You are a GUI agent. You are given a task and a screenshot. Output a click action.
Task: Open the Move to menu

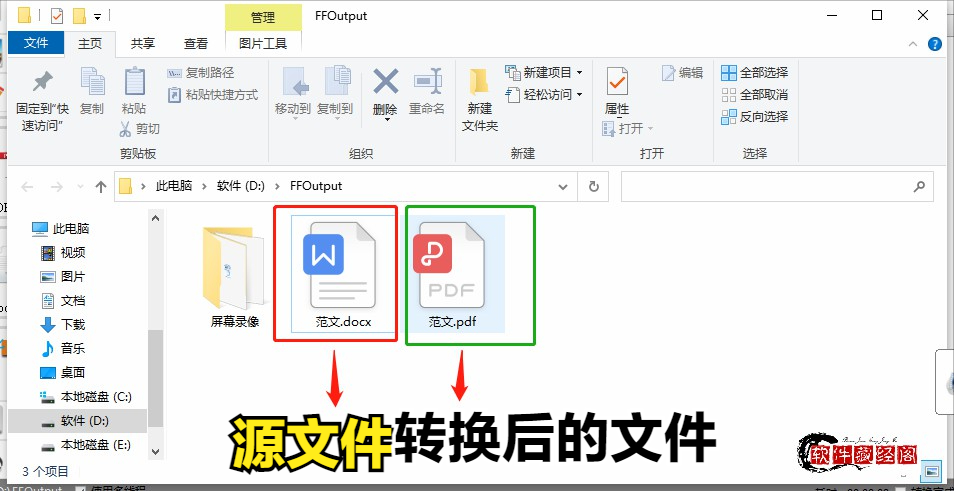(293, 92)
